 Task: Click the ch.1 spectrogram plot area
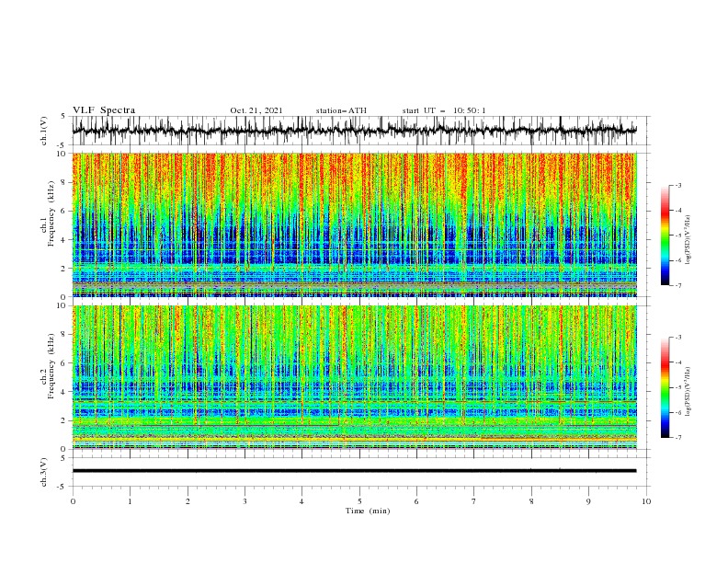coord(354,224)
